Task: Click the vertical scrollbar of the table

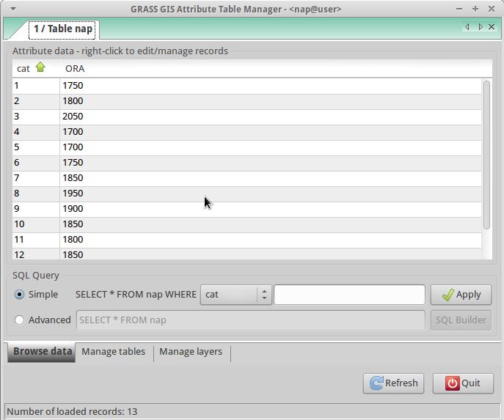Action: [x=486, y=155]
